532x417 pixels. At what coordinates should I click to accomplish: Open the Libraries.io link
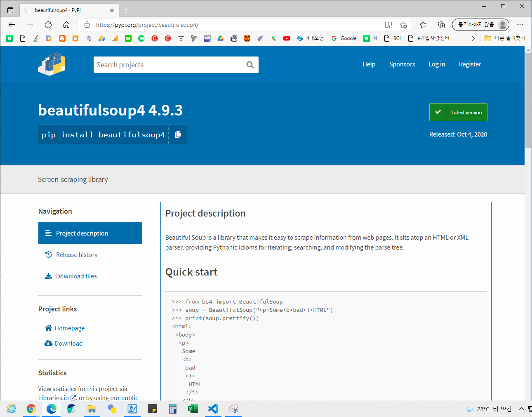57,398
